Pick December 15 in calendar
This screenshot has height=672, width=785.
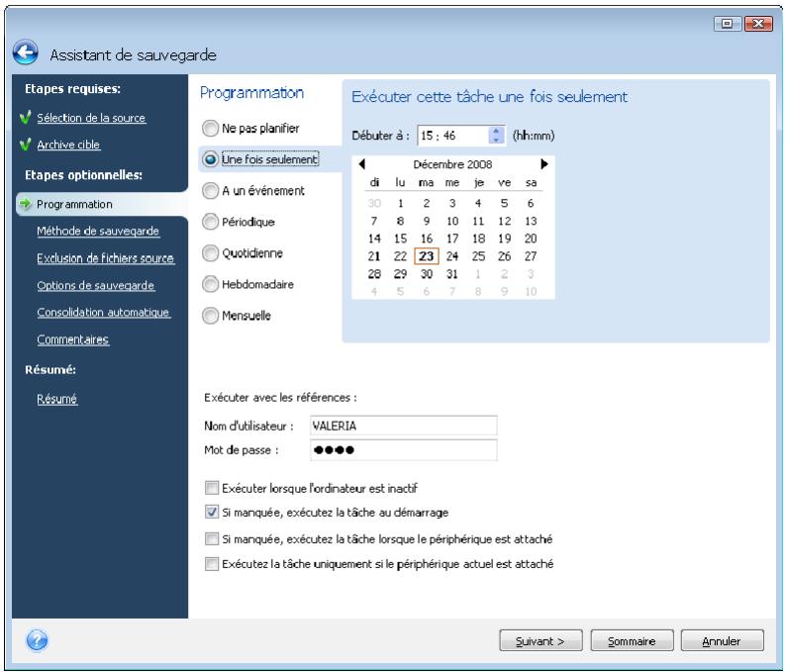click(x=401, y=239)
